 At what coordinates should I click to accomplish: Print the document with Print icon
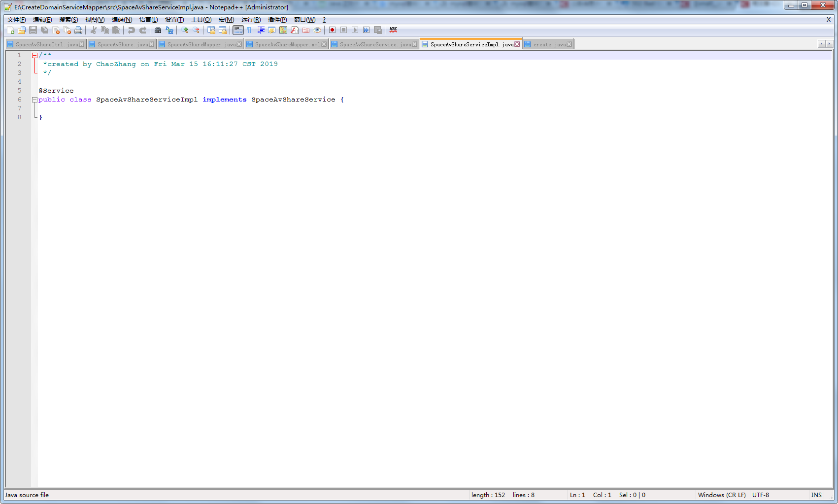(x=78, y=30)
